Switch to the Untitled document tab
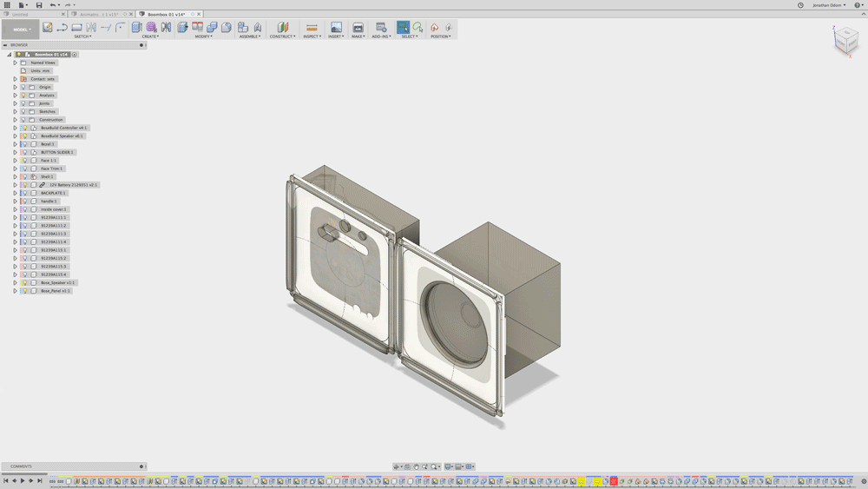This screenshot has height=489, width=868. (x=20, y=15)
